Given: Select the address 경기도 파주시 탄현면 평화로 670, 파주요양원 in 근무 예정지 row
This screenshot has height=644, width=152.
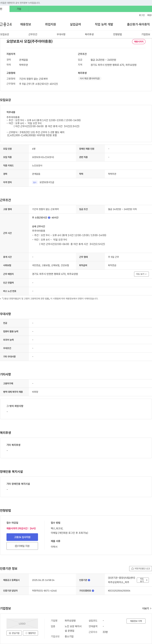Looking at the screenshot, I should 55,274.
